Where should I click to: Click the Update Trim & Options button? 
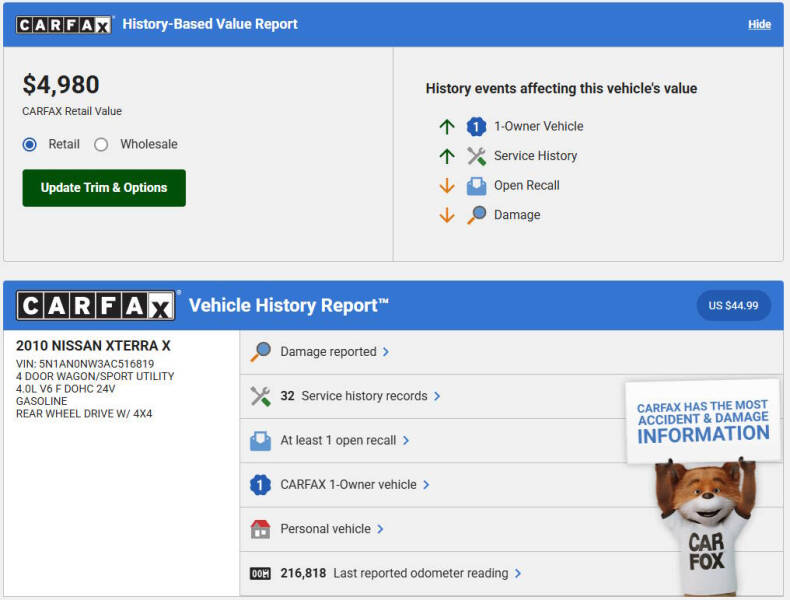tap(104, 188)
